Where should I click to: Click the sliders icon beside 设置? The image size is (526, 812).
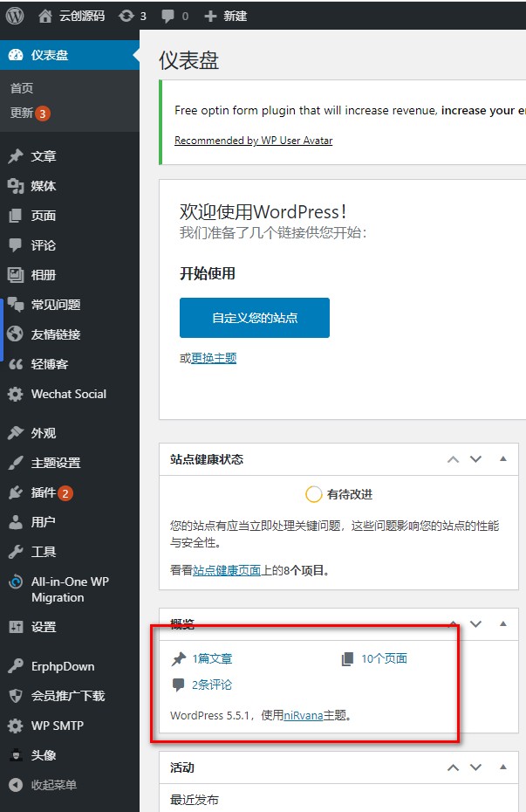[x=16, y=627]
